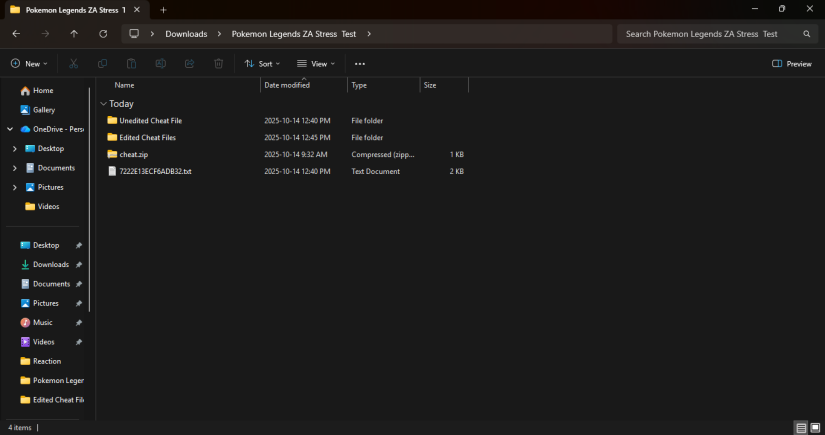
Task: Click Downloads in the breadcrumb path
Action: [186, 34]
